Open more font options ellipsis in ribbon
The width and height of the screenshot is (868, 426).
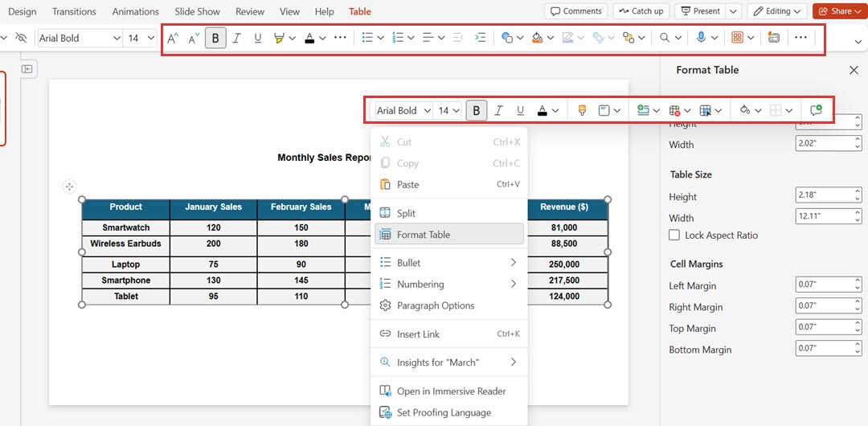coord(341,38)
